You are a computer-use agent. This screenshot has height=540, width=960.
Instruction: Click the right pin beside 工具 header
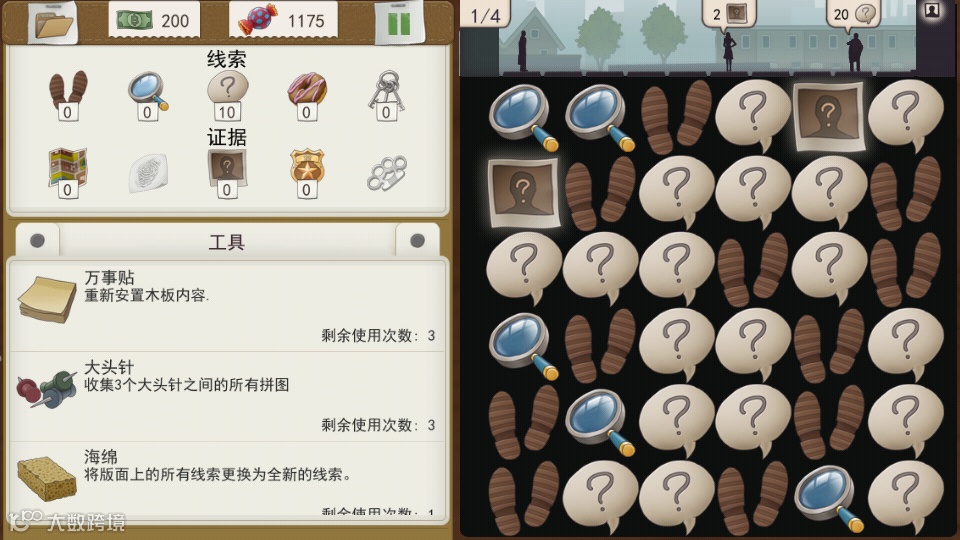tap(418, 241)
